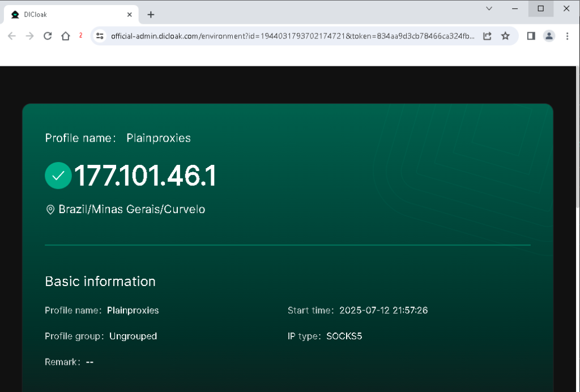Click start time 2025-07-12 21:57:26
This screenshot has width=580, height=392.
click(383, 310)
